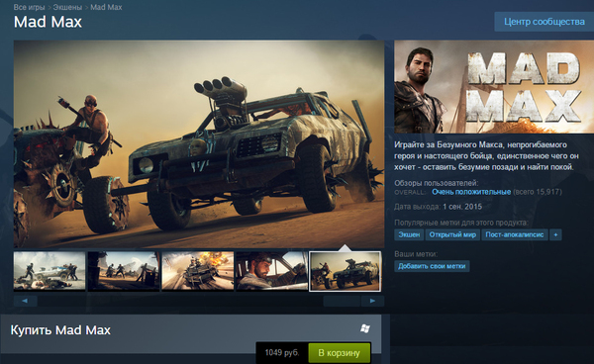Click the main screenshot of the car
594x364 pixels.
(199, 143)
